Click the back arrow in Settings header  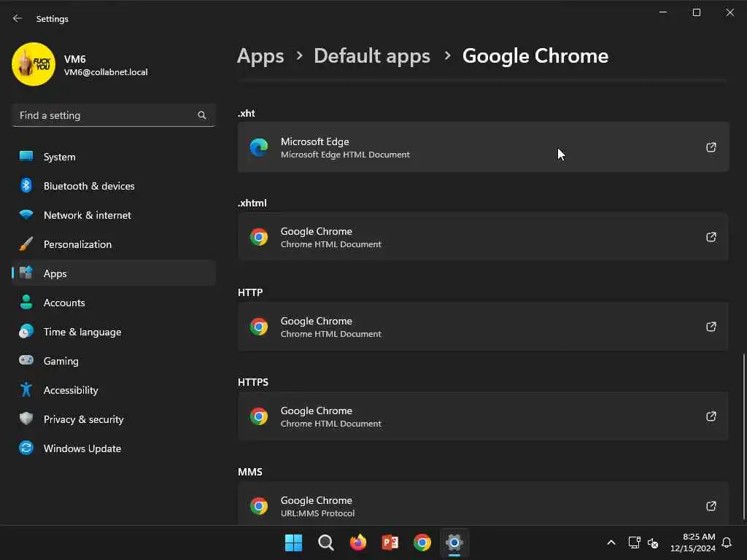(x=18, y=18)
